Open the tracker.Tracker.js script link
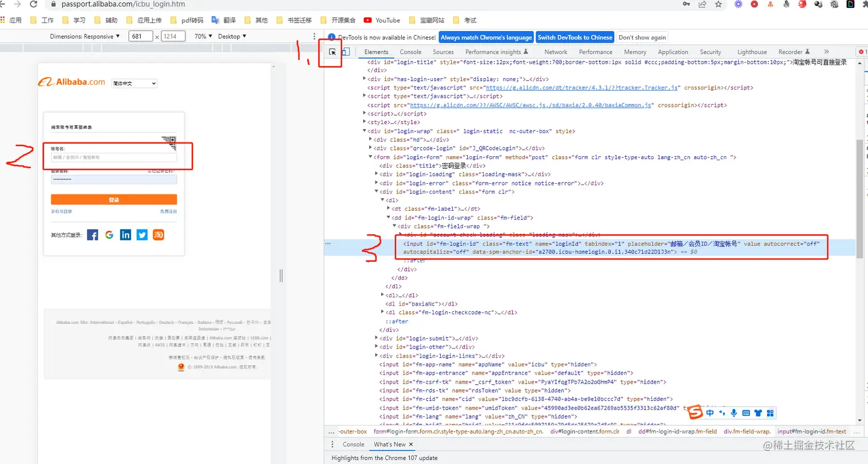 tap(583, 88)
